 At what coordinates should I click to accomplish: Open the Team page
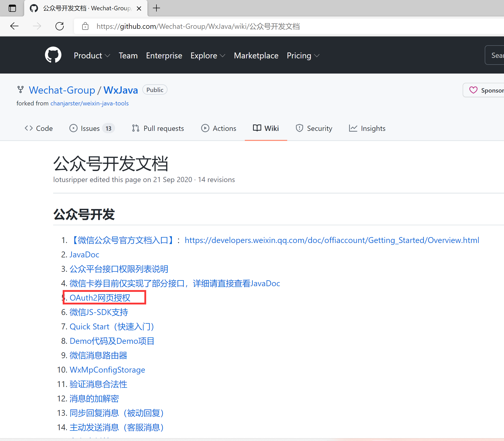[x=128, y=56]
